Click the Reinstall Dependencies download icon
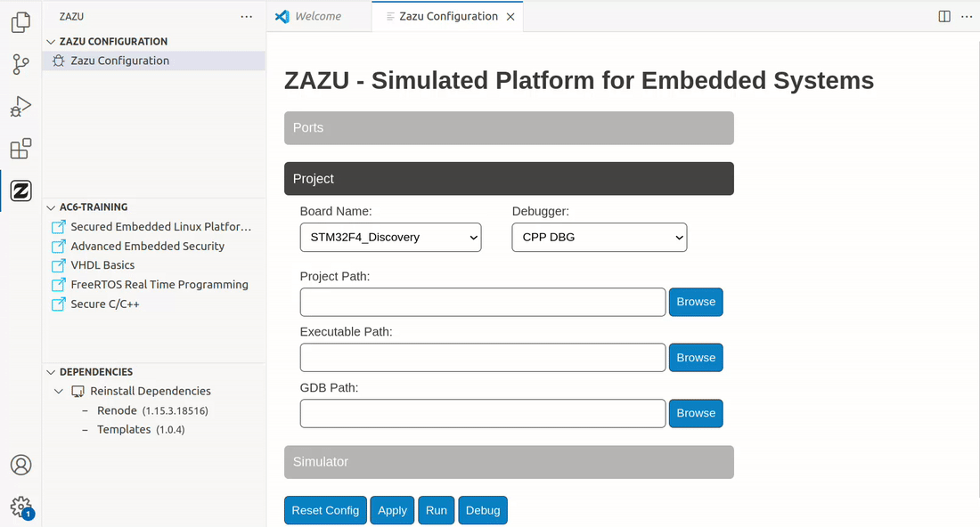This screenshot has height=527, width=980. pyautogui.click(x=78, y=392)
